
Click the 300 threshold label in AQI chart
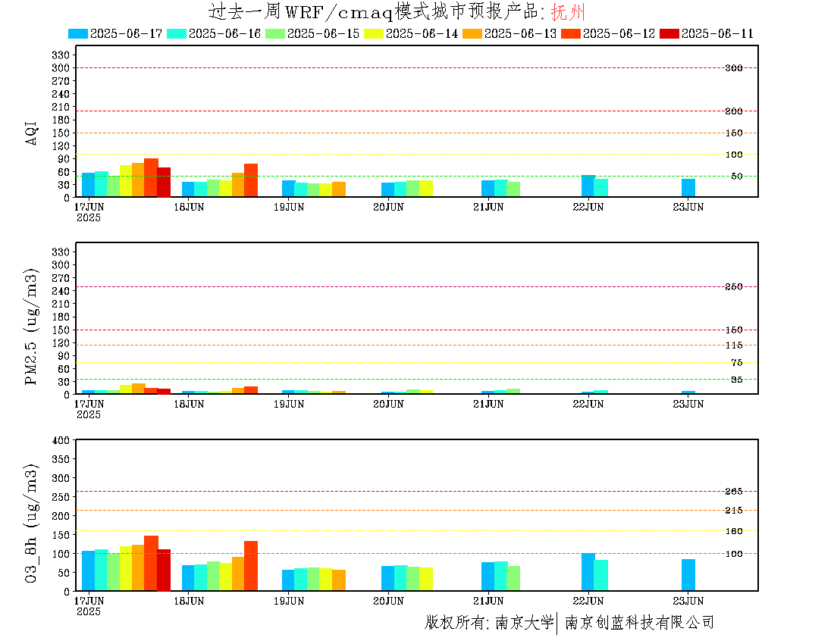click(x=734, y=68)
